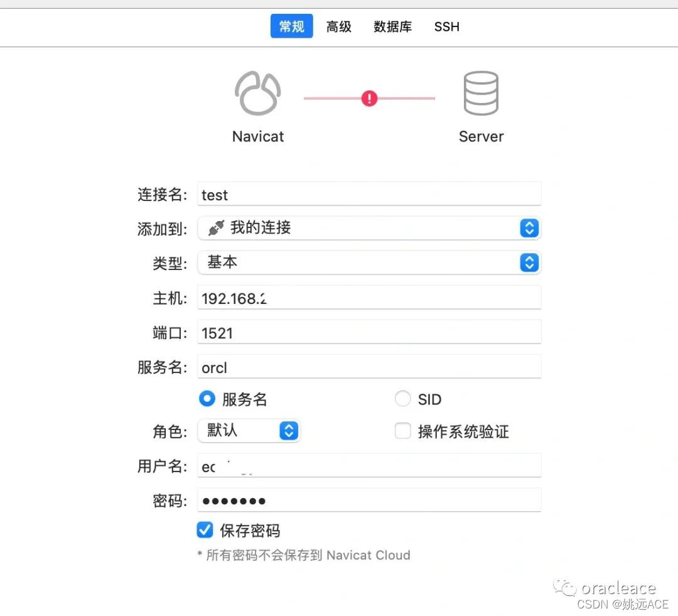Select the 常规 tab

pyautogui.click(x=291, y=26)
